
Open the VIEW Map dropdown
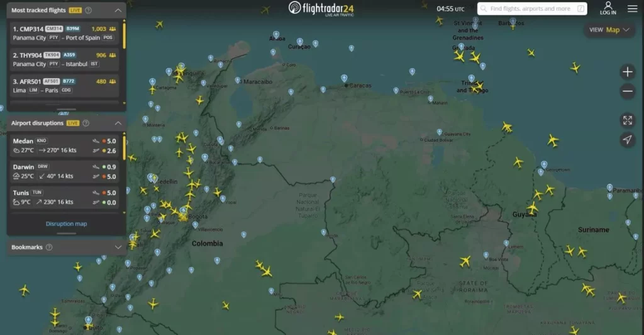click(609, 30)
